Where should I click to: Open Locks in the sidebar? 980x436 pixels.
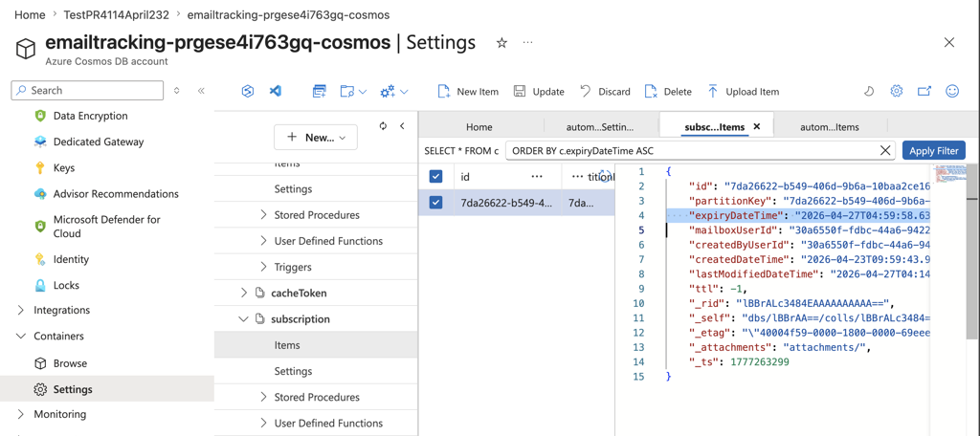click(x=56, y=286)
